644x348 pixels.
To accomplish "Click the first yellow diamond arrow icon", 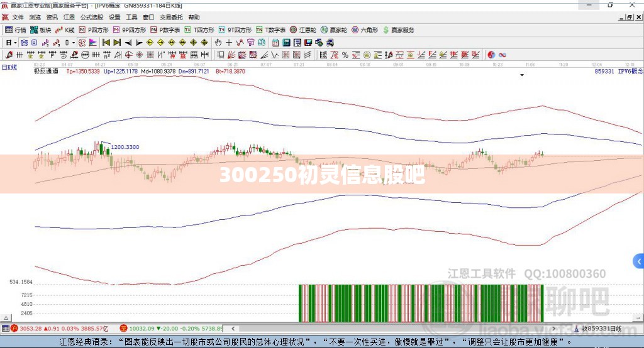I will tap(150, 43).
